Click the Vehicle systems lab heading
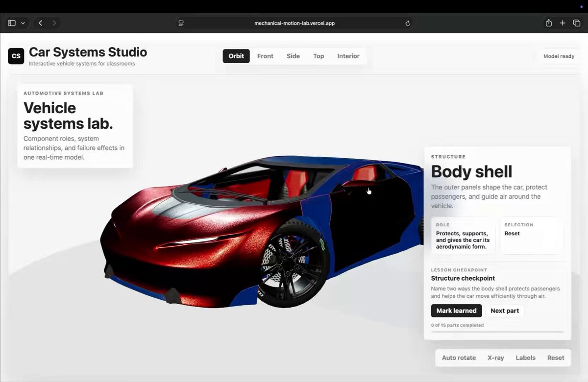Image resolution: width=588 pixels, height=382 pixels. point(68,116)
